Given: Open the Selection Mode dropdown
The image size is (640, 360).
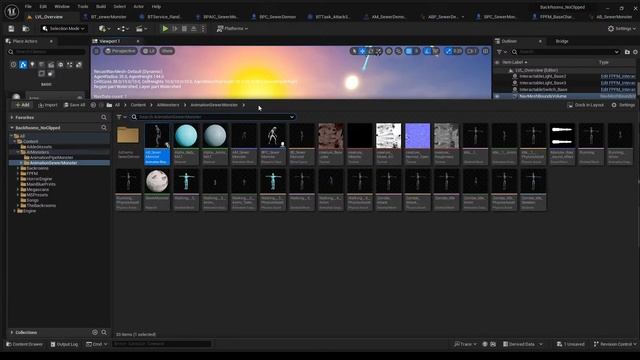Looking at the screenshot, I should [63, 29].
